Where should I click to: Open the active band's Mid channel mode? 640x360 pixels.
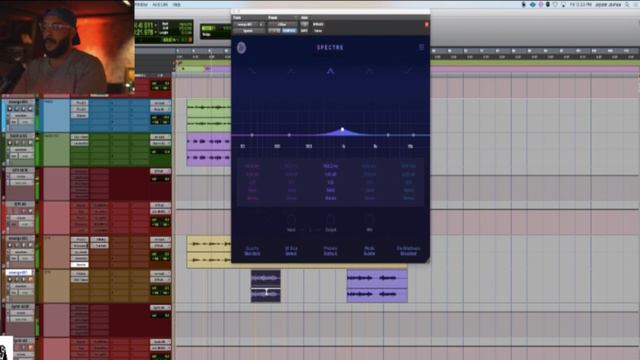pyautogui.click(x=330, y=190)
